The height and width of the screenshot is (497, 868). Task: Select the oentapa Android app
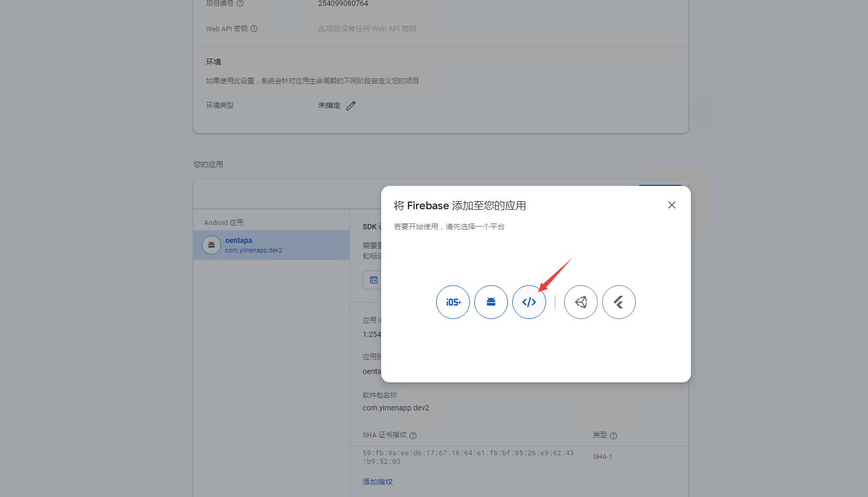pyautogui.click(x=272, y=245)
